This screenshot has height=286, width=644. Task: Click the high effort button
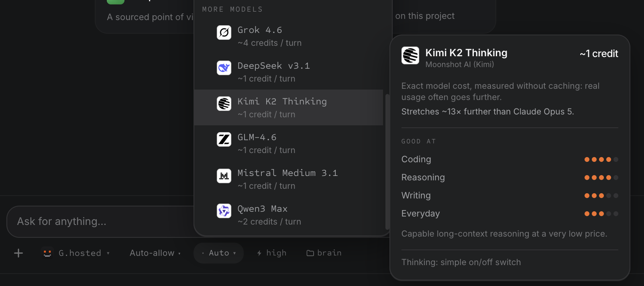(272, 253)
